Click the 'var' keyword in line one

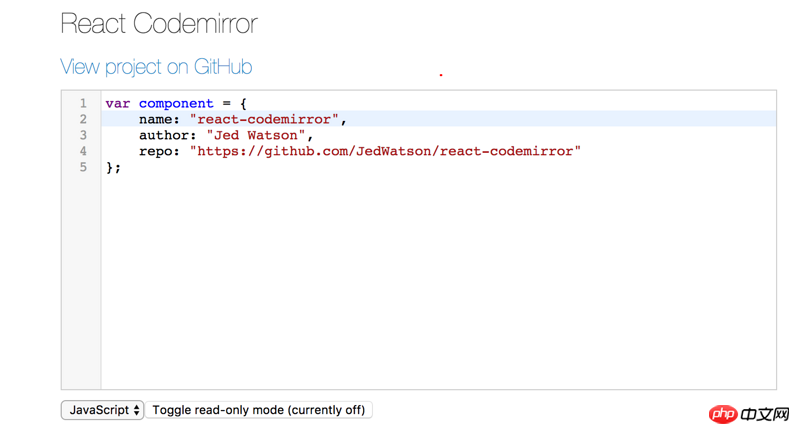(118, 103)
